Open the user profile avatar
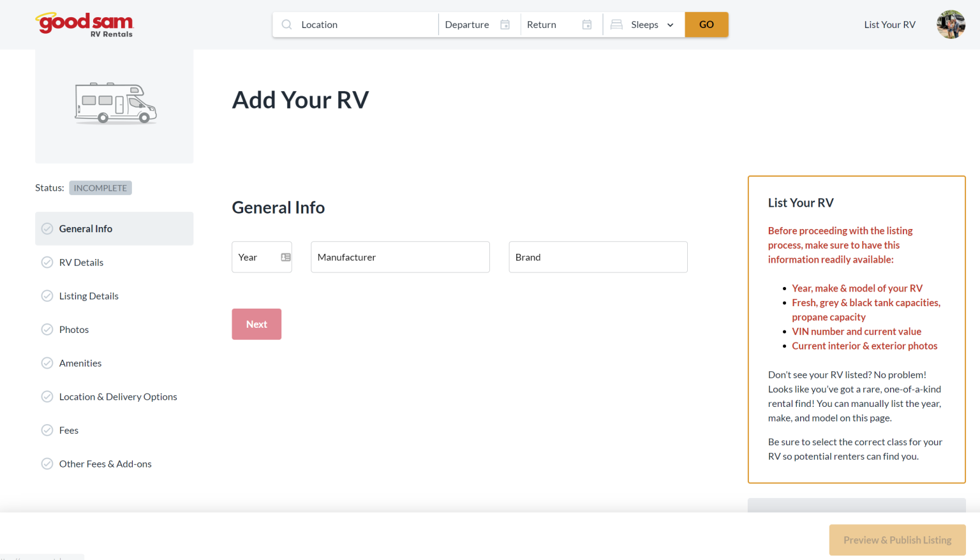Screen dimensions: 980x560 (951, 25)
